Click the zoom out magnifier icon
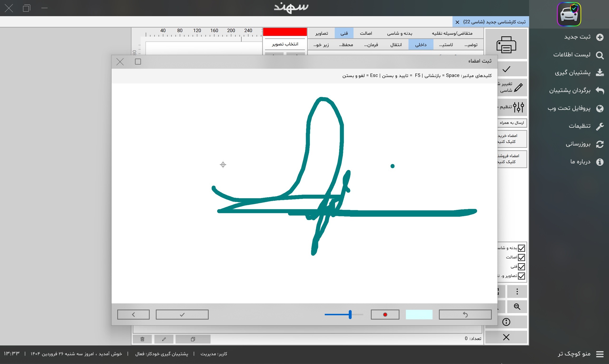 [x=517, y=306]
